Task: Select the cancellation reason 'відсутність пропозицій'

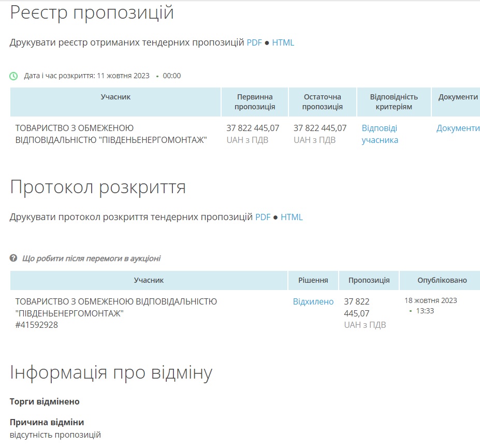Action: click(55, 435)
